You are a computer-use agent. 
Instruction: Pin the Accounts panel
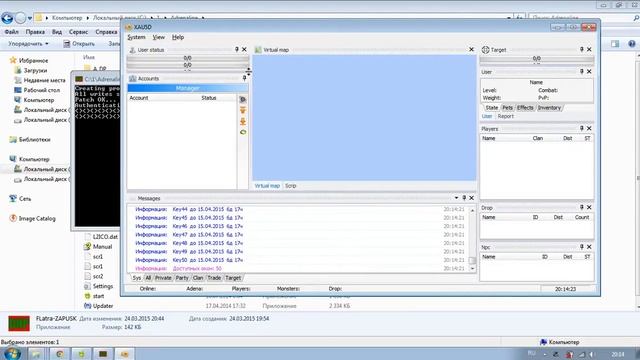click(x=244, y=78)
